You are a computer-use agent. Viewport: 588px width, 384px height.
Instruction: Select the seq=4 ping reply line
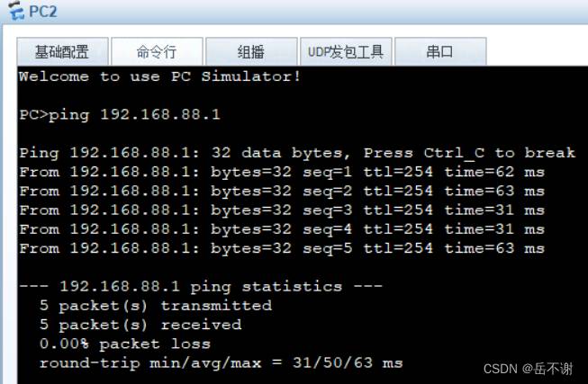coord(282,229)
